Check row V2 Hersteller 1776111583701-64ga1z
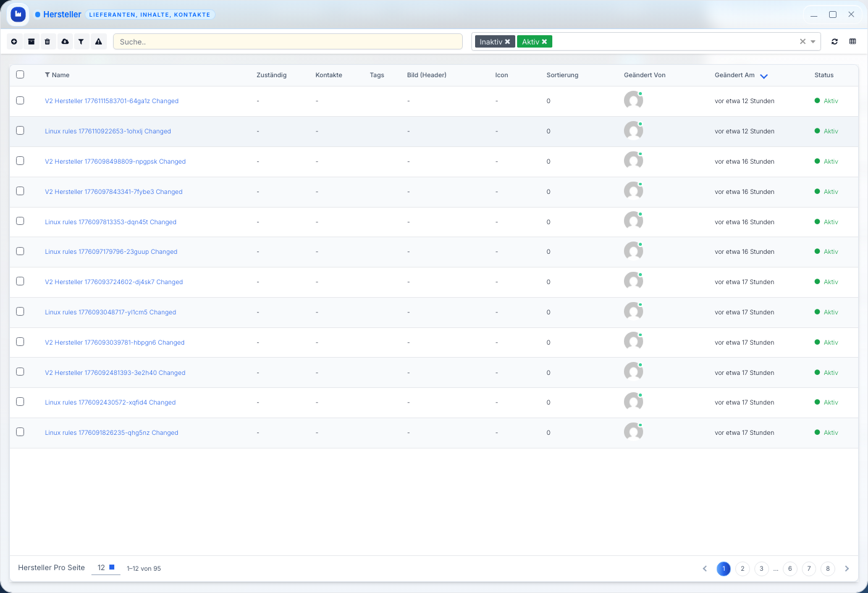The width and height of the screenshot is (868, 593). tap(20, 100)
